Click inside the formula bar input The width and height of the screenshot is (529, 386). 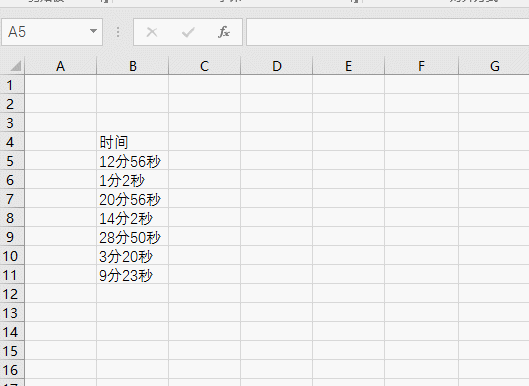pyautogui.click(x=388, y=32)
